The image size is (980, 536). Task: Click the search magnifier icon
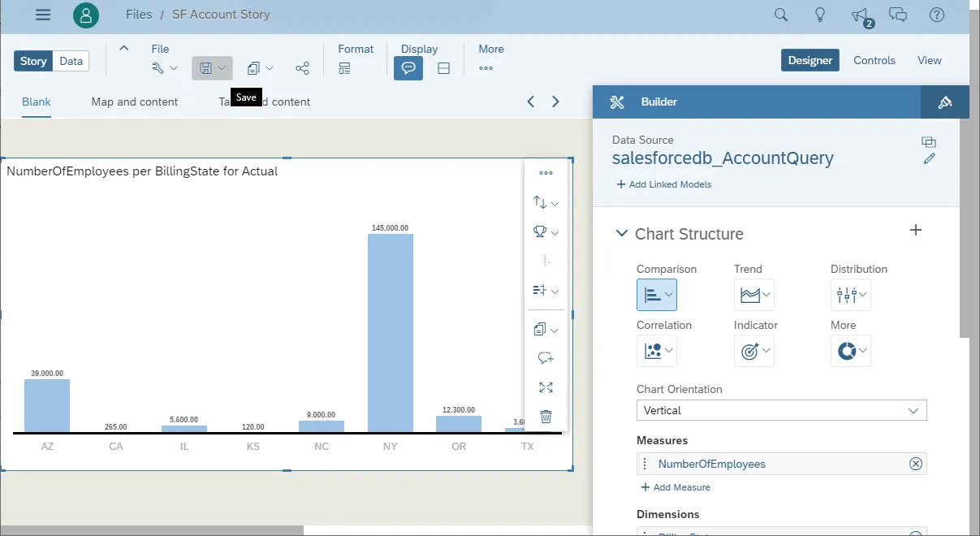click(781, 15)
